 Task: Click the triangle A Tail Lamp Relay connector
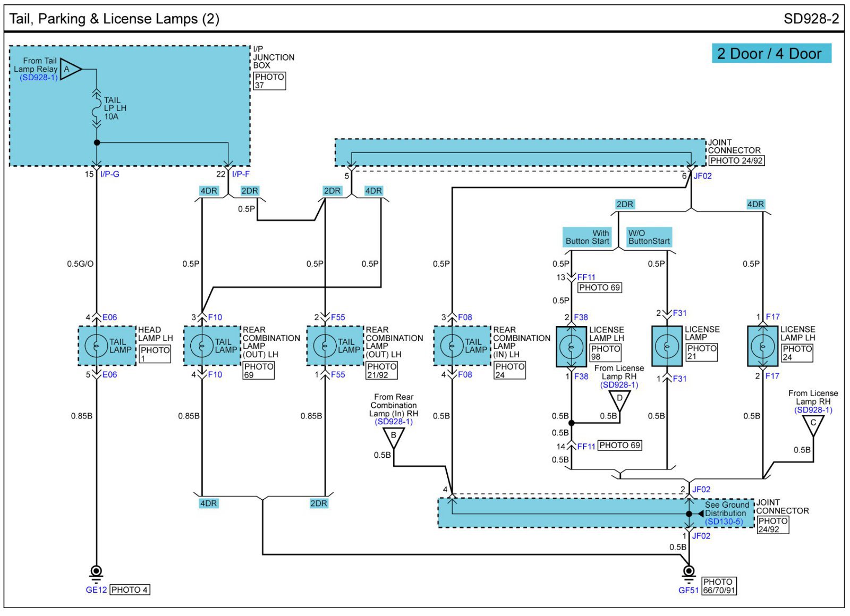pyautogui.click(x=70, y=69)
